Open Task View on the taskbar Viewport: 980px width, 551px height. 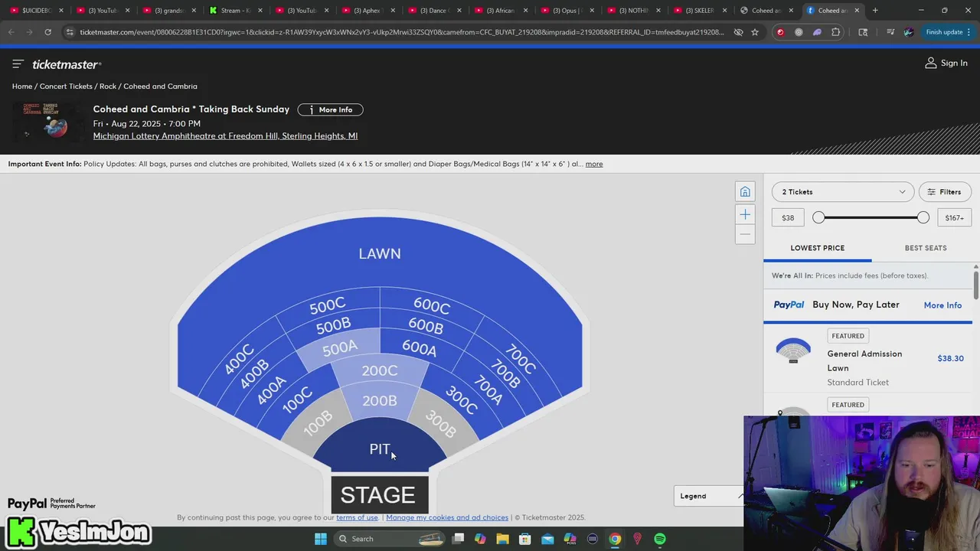(x=458, y=539)
